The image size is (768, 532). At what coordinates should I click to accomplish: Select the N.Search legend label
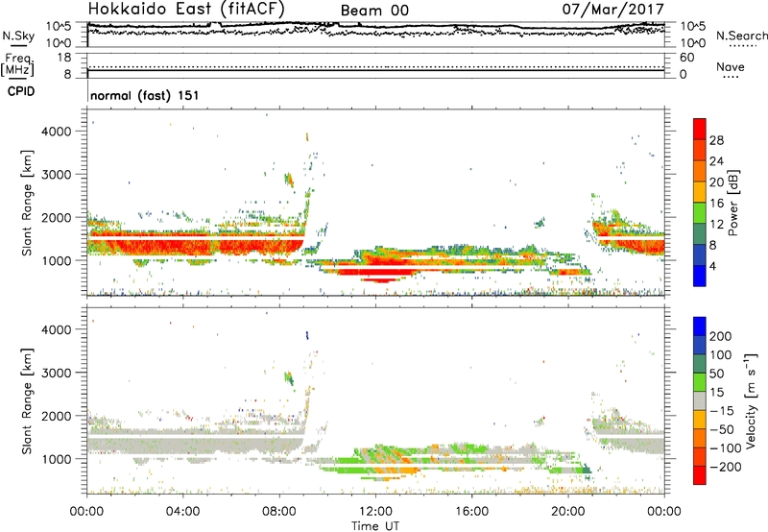coord(741,36)
